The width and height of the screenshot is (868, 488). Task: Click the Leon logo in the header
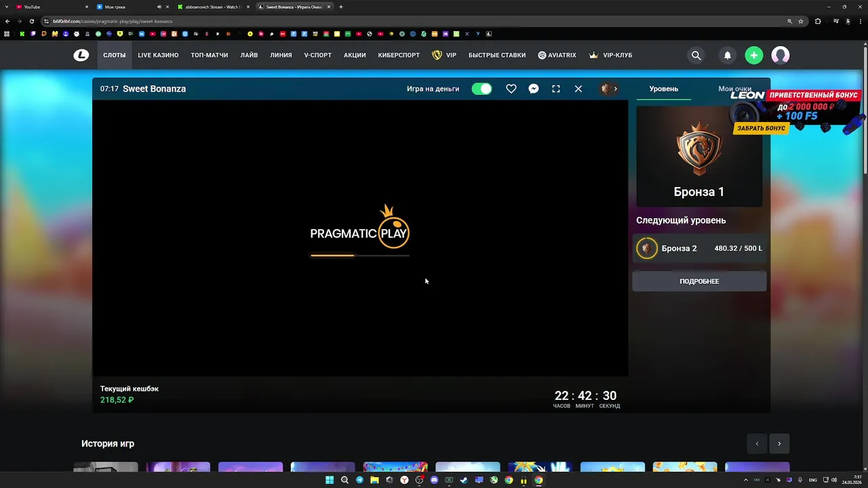point(81,56)
